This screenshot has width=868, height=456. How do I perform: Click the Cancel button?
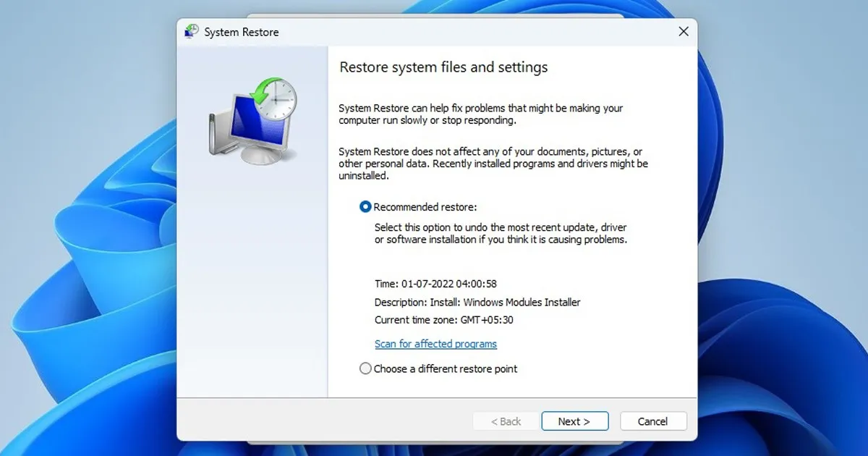point(652,421)
